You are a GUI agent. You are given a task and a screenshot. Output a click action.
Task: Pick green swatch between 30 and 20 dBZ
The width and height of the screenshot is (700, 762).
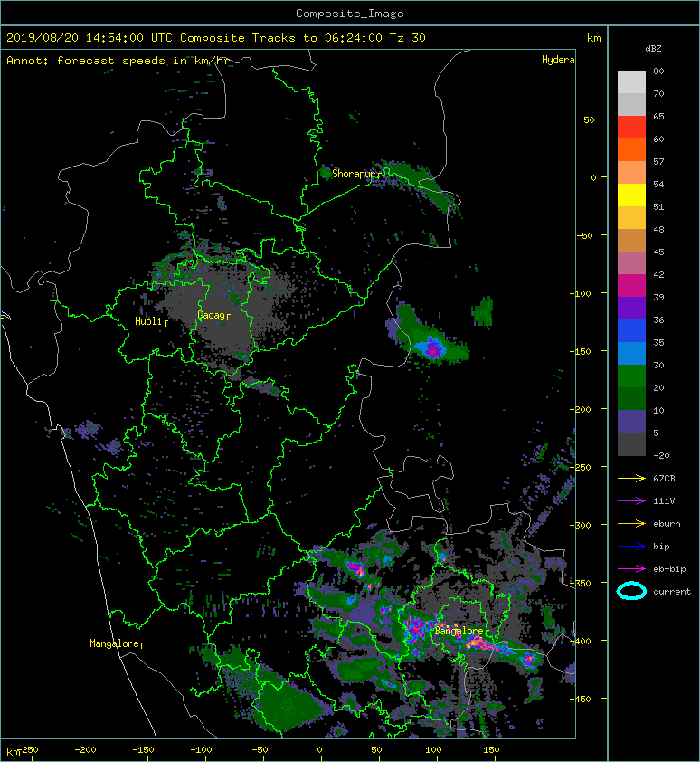[631, 376]
